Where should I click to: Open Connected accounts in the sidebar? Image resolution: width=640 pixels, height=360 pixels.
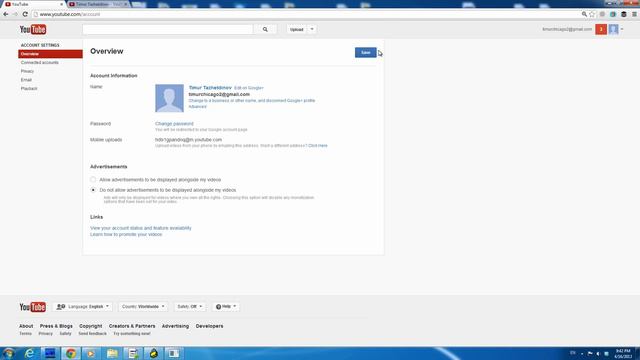click(40, 62)
